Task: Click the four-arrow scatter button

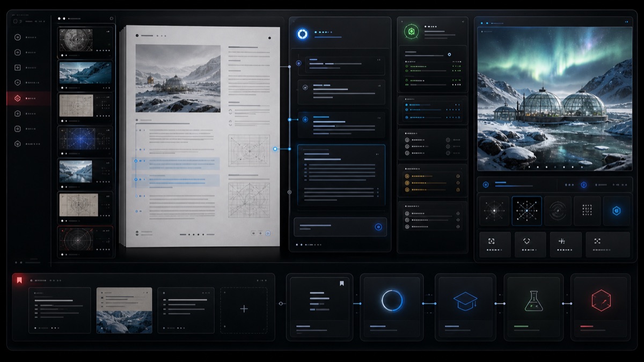Action: pyautogui.click(x=608, y=245)
